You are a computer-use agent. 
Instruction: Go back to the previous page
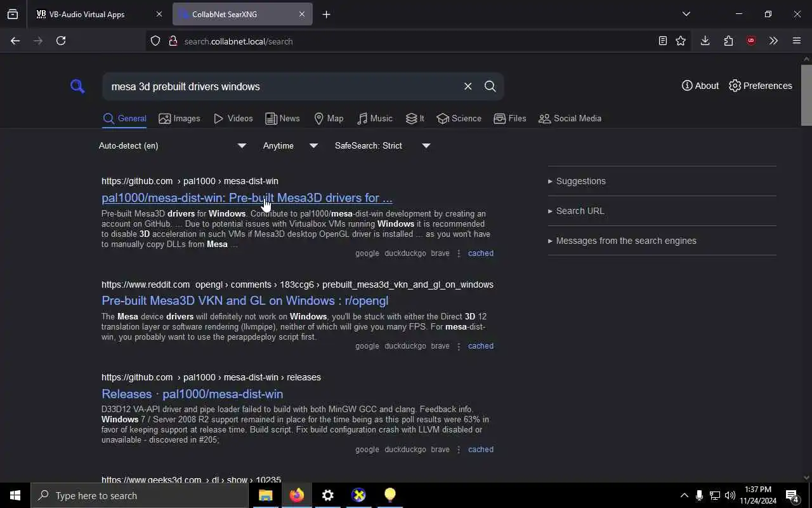pyautogui.click(x=15, y=41)
